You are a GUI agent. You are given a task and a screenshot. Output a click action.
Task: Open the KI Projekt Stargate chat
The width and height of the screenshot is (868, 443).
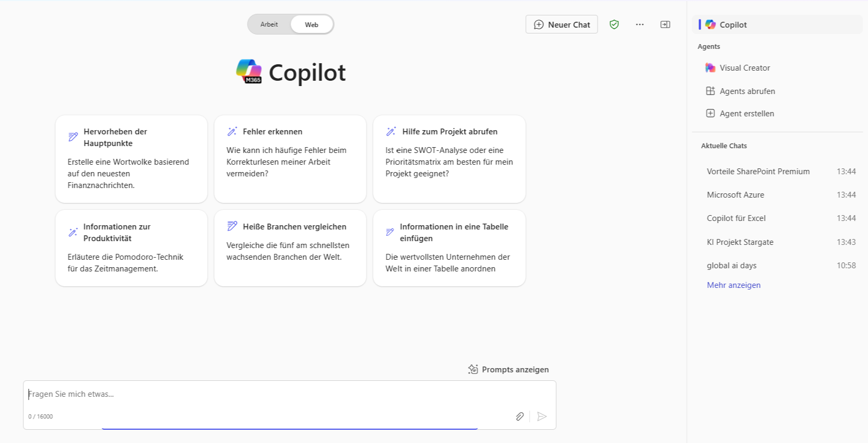pos(740,242)
